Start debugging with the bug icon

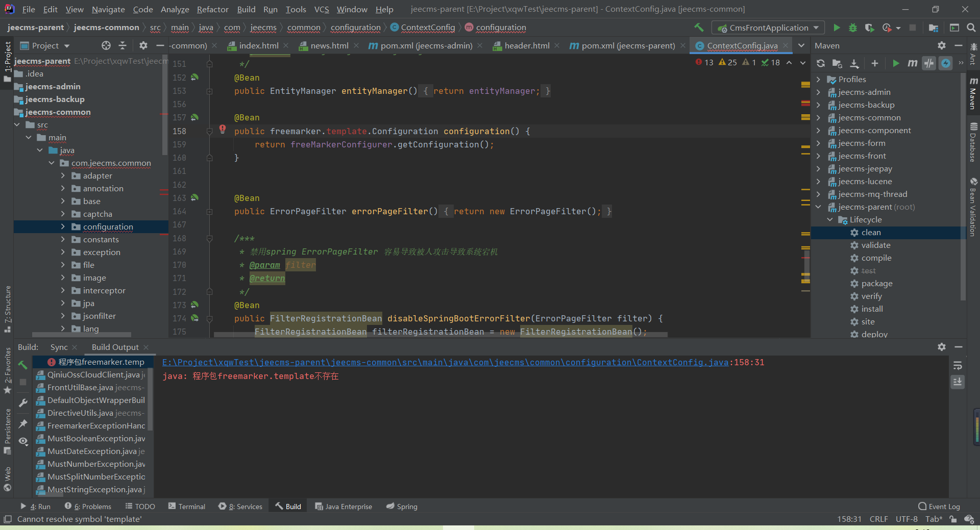[852, 28]
